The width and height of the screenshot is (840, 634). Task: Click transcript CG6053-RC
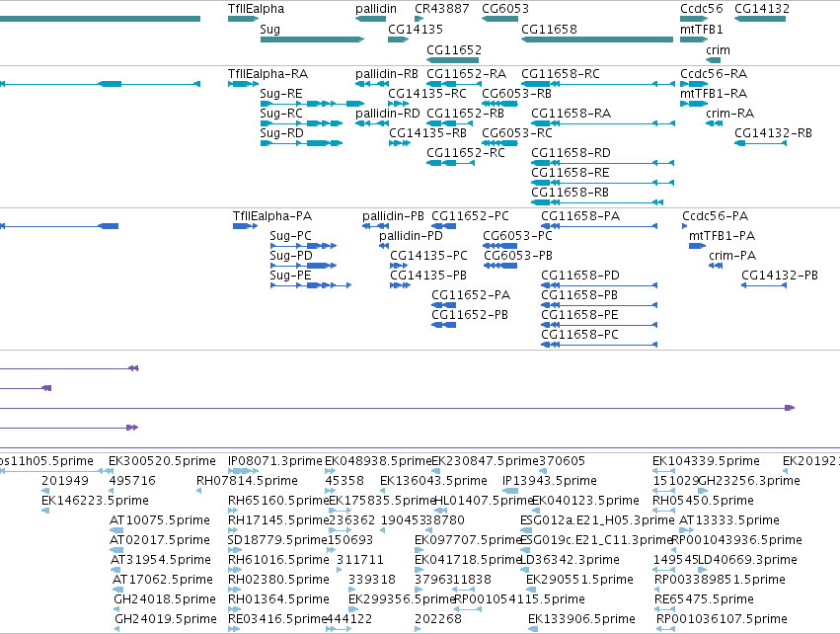click(499, 143)
